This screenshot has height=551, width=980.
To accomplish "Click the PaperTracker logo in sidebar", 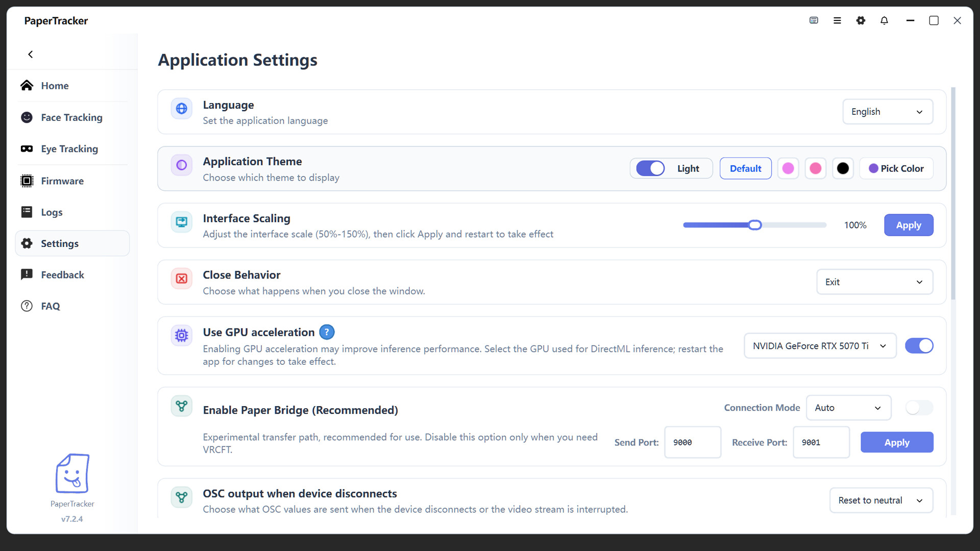I will (72, 473).
